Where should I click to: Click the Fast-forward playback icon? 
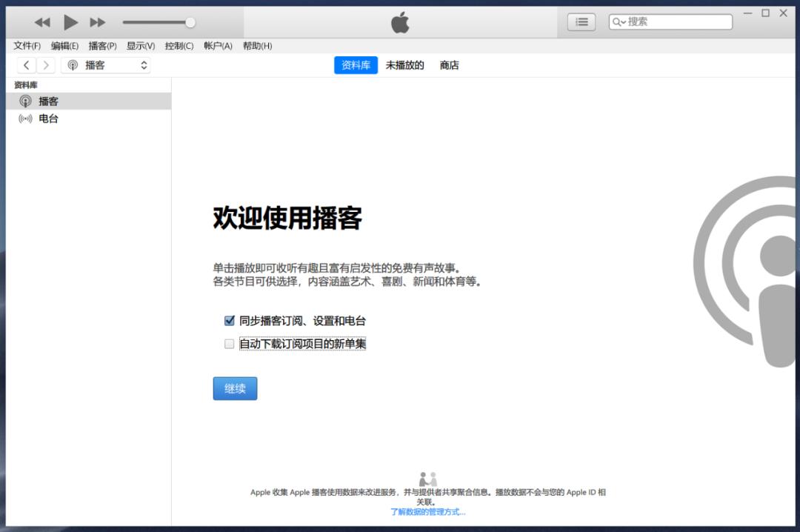(98, 21)
